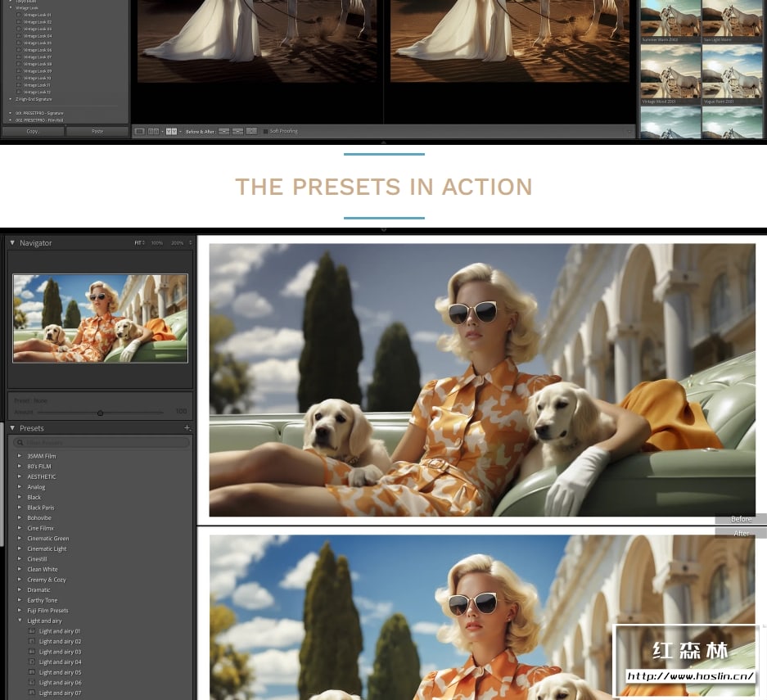This screenshot has height=700, width=767.
Task: Expand the Fuji Film Presets group
Action: point(20,610)
